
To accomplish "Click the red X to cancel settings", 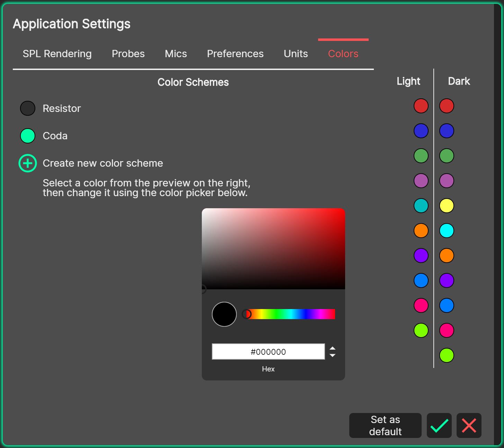I will (469, 425).
